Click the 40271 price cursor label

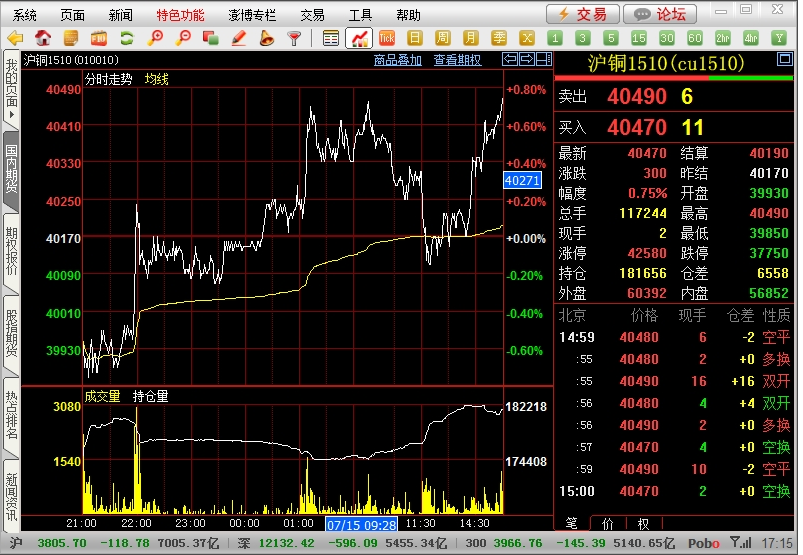coord(522,180)
